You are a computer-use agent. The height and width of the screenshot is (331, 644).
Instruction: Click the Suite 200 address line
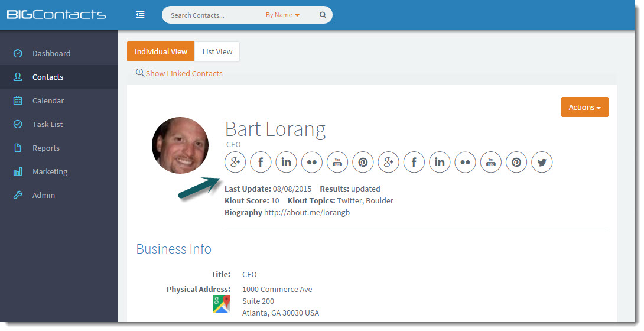tap(258, 301)
